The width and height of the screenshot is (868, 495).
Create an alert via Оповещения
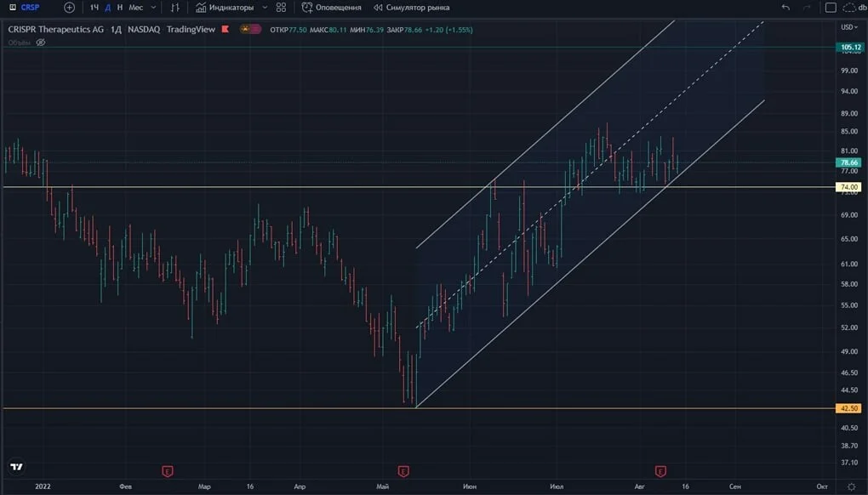pyautogui.click(x=332, y=8)
